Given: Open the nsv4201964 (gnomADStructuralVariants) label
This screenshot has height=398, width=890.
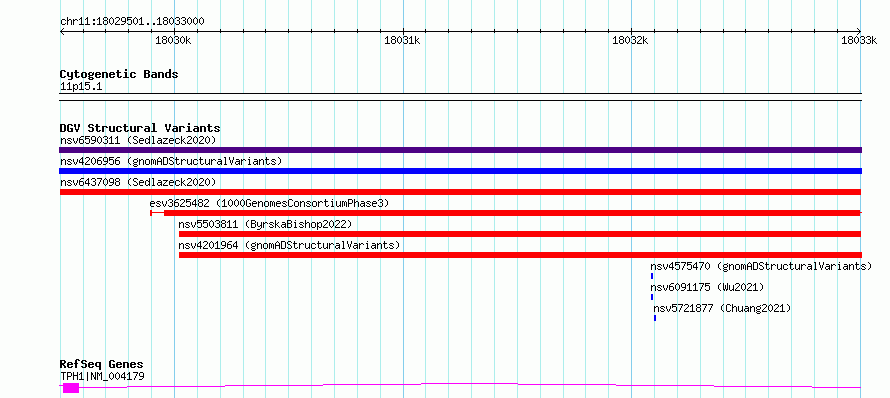Looking at the screenshot, I should [289, 245].
